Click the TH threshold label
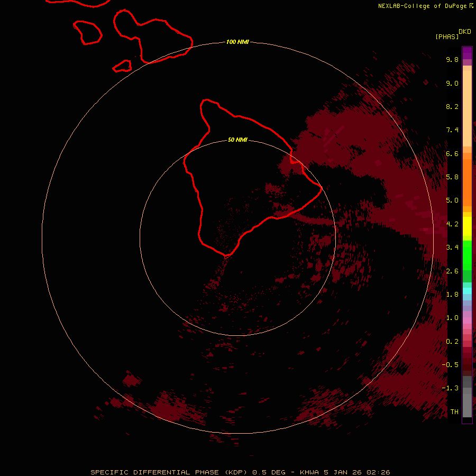Screen dimensions: 476x476 pos(454,411)
